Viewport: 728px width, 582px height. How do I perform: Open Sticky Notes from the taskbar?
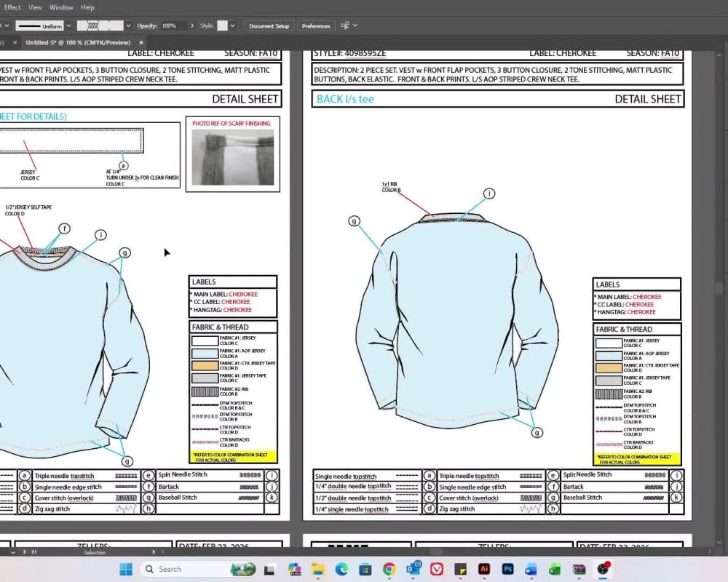pyautogui.click(x=460, y=569)
